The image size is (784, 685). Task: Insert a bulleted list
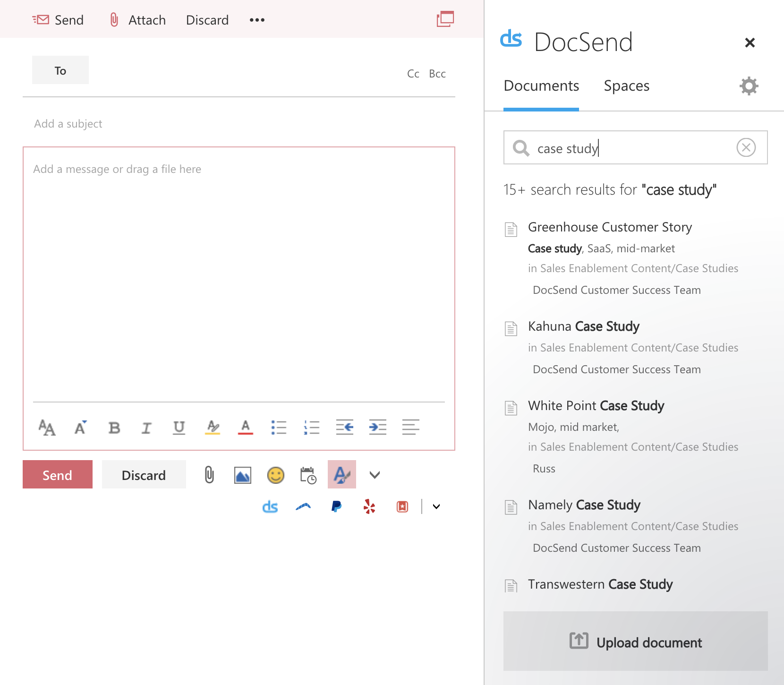[279, 428]
